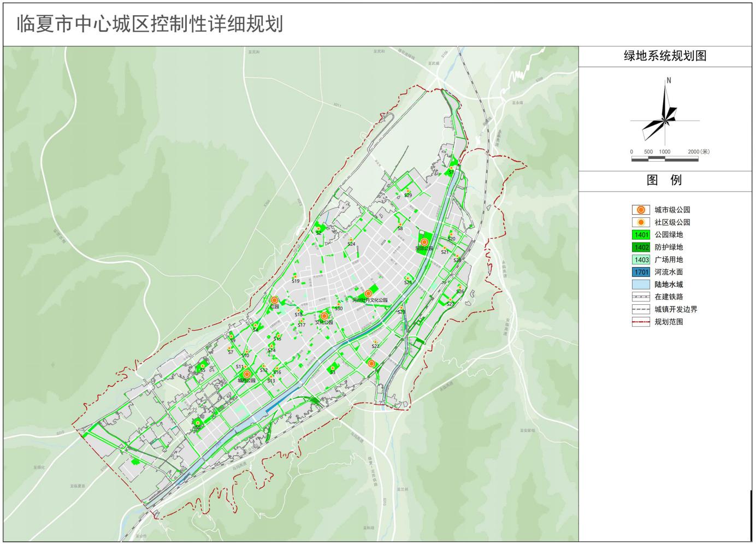Select the 1402 防护绿地 dark green swatch
756x544 pixels.
pyautogui.click(x=641, y=247)
